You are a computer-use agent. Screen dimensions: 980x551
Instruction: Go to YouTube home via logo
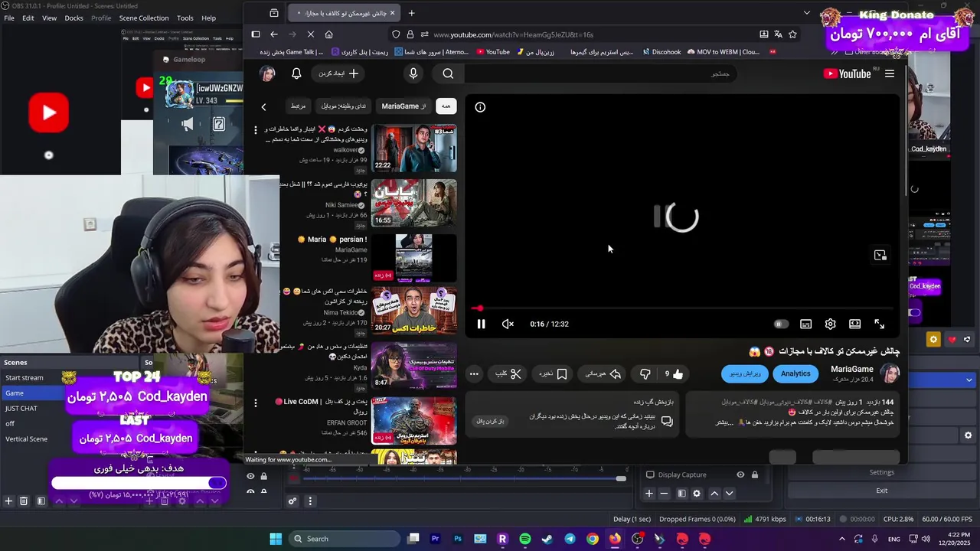(x=847, y=73)
